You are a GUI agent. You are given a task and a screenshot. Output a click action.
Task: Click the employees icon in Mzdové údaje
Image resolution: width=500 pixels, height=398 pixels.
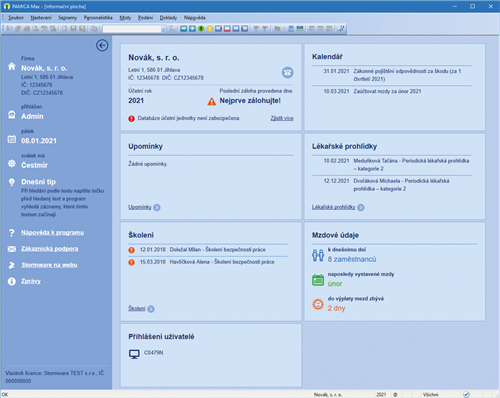click(x=318, y=255)
